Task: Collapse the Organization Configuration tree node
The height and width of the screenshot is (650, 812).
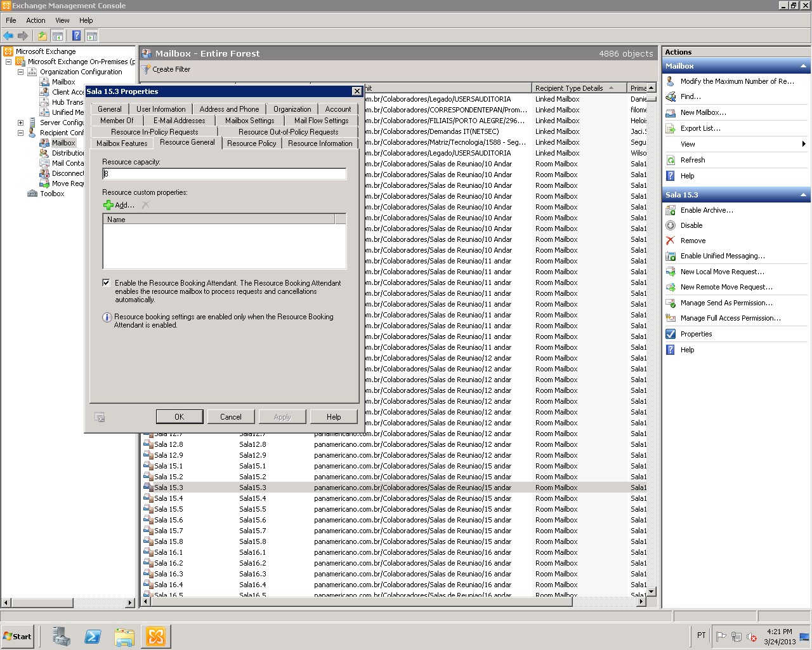Action: (20, 72)
